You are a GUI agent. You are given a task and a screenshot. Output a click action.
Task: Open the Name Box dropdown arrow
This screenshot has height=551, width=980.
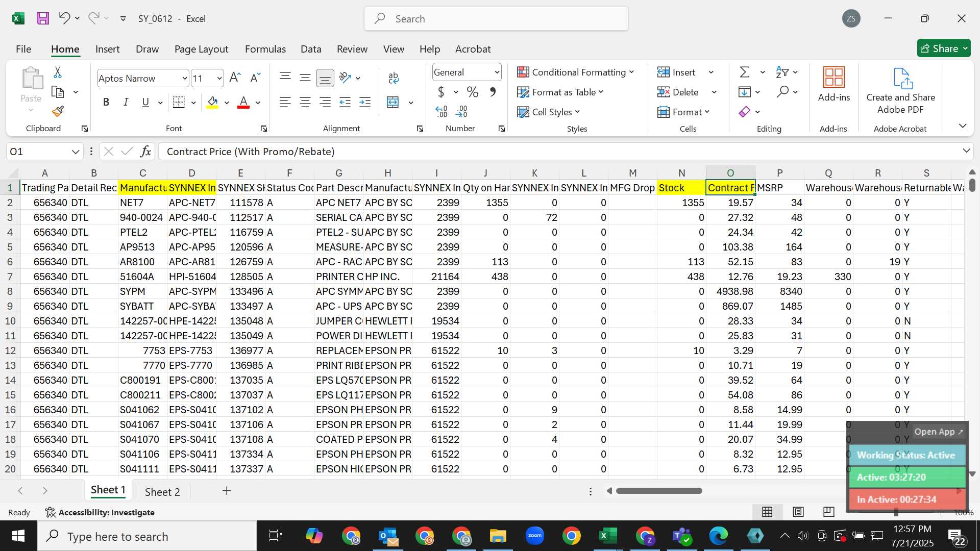(76, 152)
